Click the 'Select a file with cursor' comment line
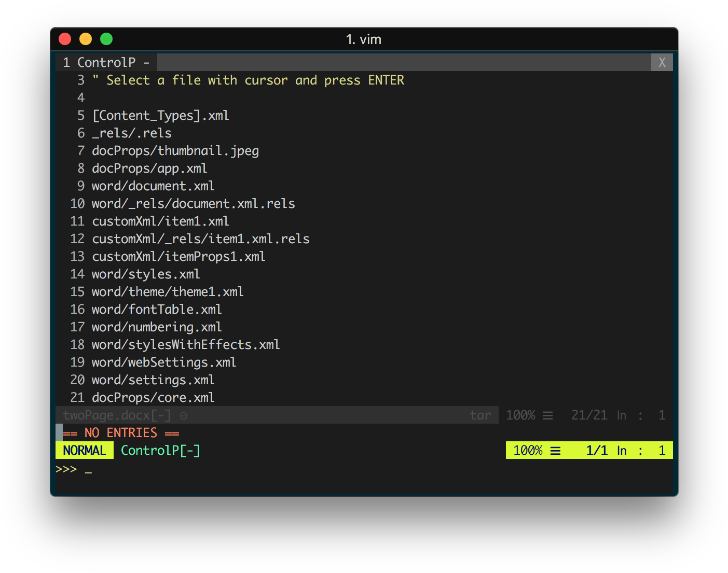728x573 pixels. [x=248, y=80]
